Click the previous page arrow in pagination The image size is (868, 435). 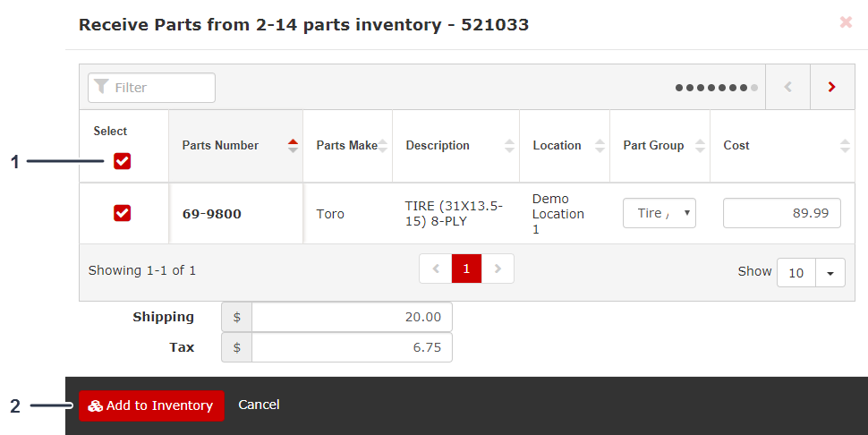pos(435,269)
